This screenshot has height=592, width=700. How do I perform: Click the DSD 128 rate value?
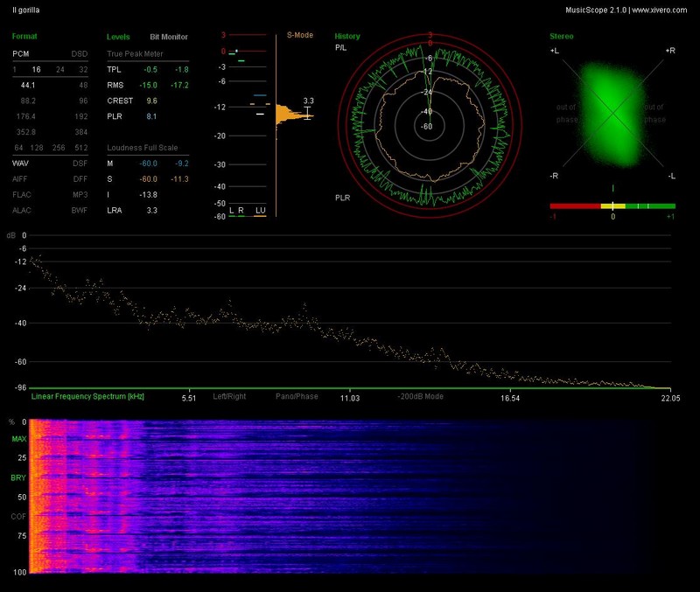[x=37, y=148]
